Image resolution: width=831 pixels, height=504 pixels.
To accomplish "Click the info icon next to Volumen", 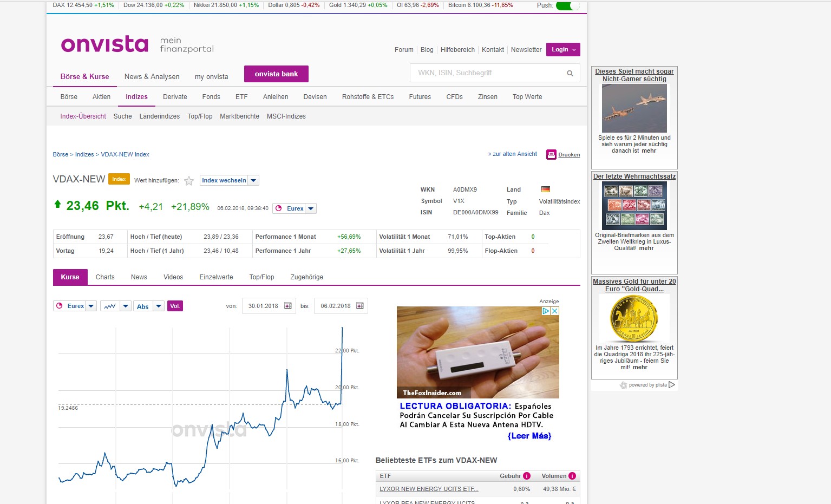I will (572, 476).
